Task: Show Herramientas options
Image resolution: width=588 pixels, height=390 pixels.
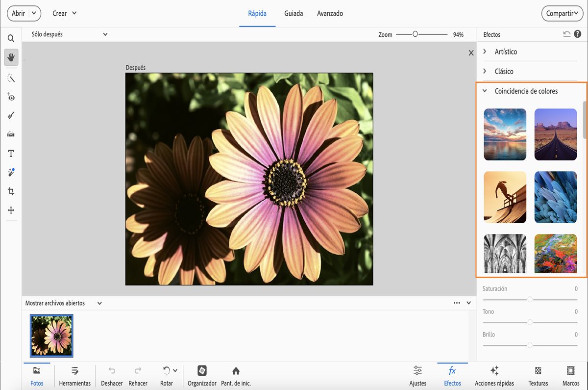Action: pyautogui.click(x=74, y=376)
